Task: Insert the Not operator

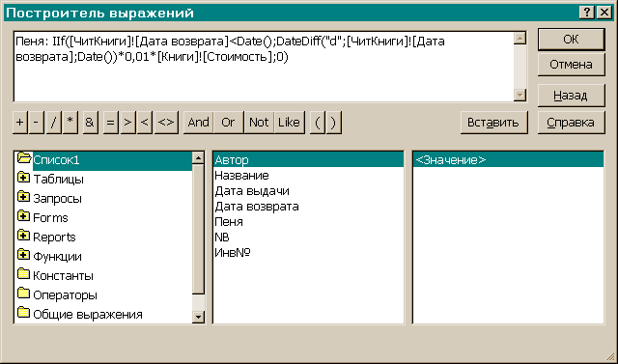Action: (x=259, y=123)
